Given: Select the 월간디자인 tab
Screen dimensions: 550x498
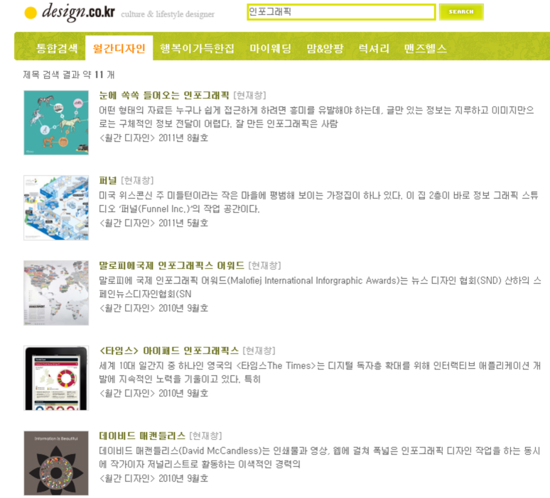Looking at the screenshot, I should [x=119, y=48].
